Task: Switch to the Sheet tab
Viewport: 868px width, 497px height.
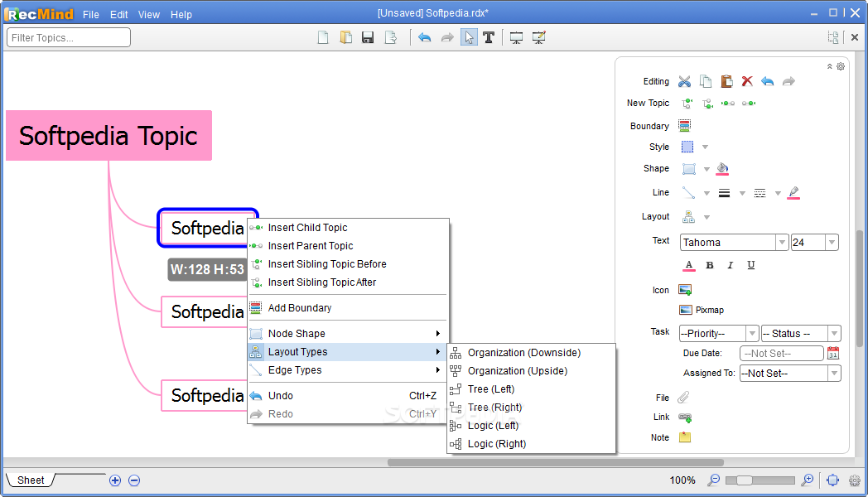Action: pos(31,480)
